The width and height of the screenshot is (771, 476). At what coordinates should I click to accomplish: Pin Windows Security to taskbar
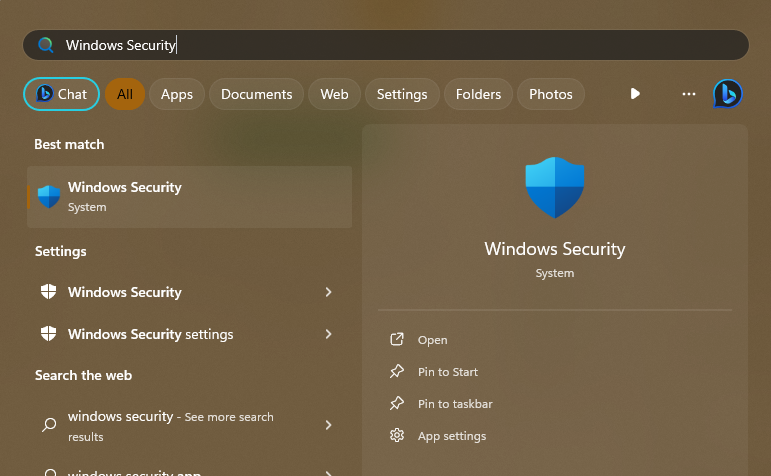(454, 404)
